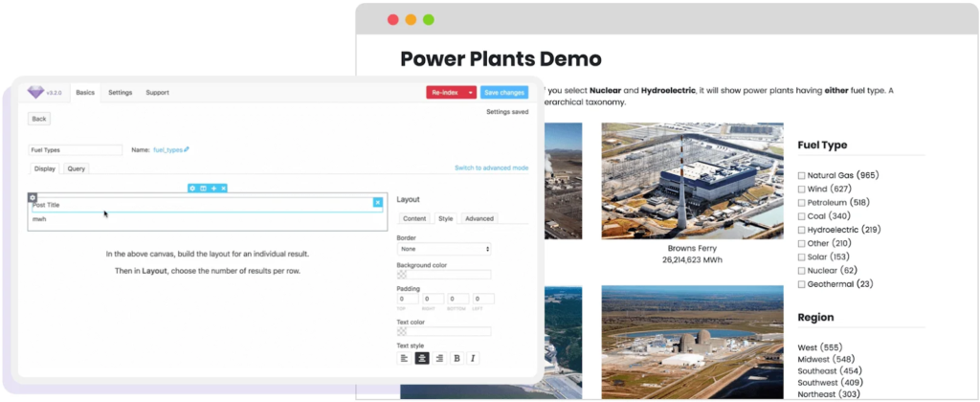Pick a Text color swatch

click(x=402, y=331)
